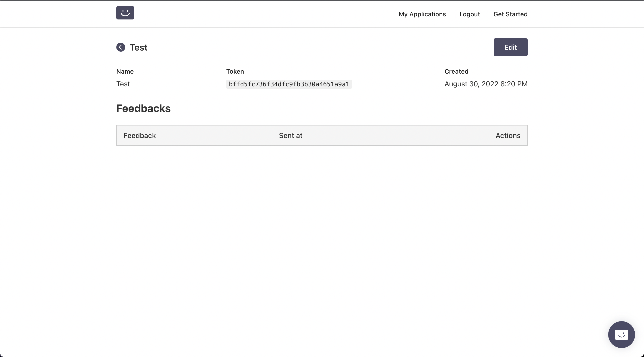Go back using the left chevron icon

[x=121, y=47]
